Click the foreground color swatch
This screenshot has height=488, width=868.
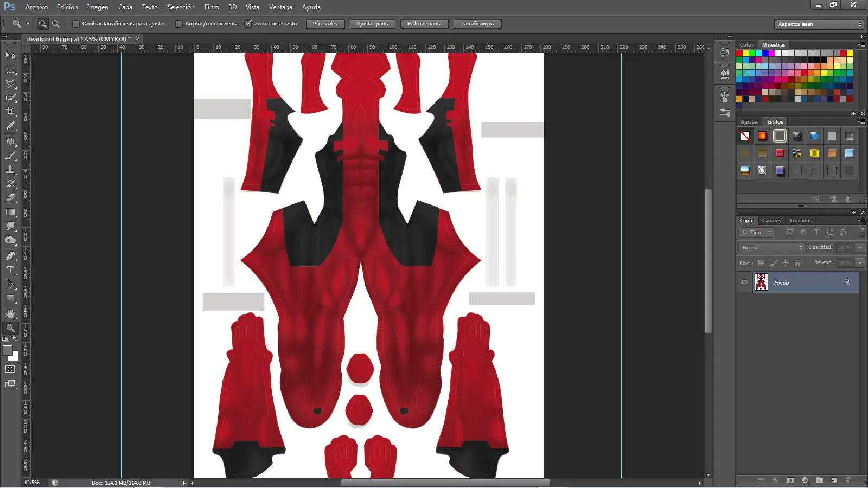point(8,350)
